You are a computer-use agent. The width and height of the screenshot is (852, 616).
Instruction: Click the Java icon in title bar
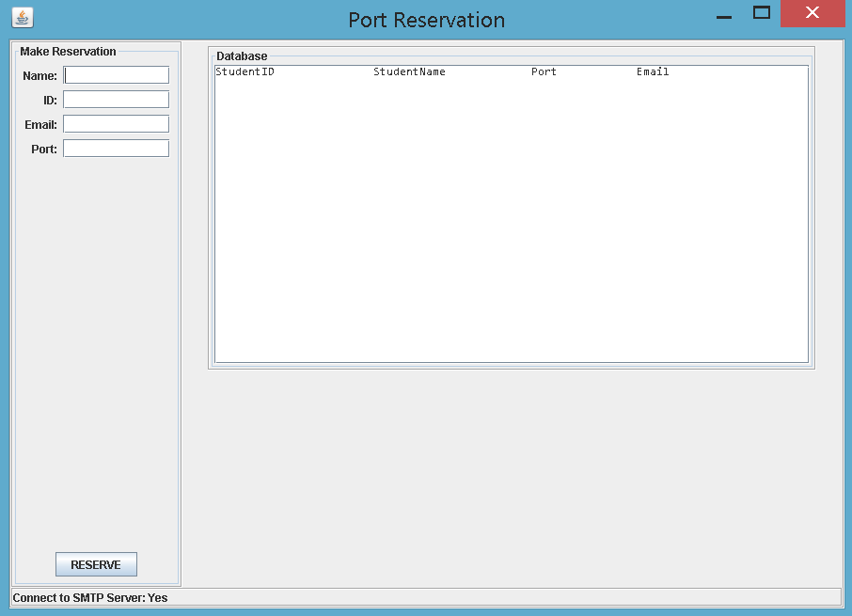[23, 17]
